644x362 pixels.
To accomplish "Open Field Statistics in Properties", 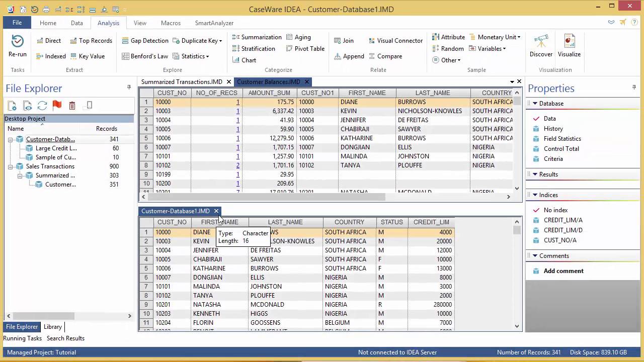I will pyautogui.click(x=562, y=139).
